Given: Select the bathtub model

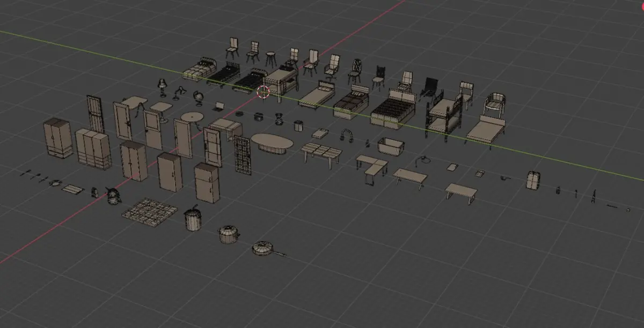Looking at the screenshot, I should (390, 146).
